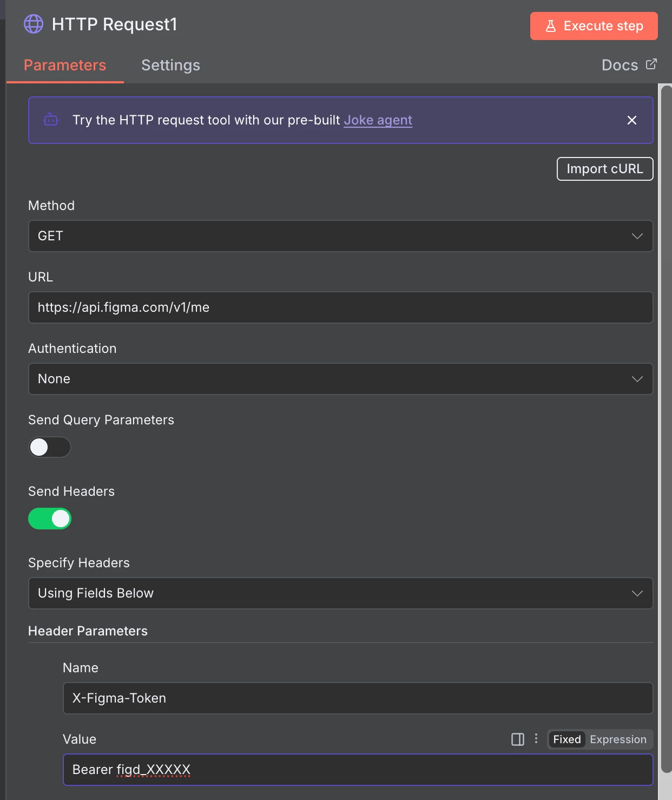This screenshot has width=672, height=800.
Task: Click the Import cURL button
Action: (605, 169)
